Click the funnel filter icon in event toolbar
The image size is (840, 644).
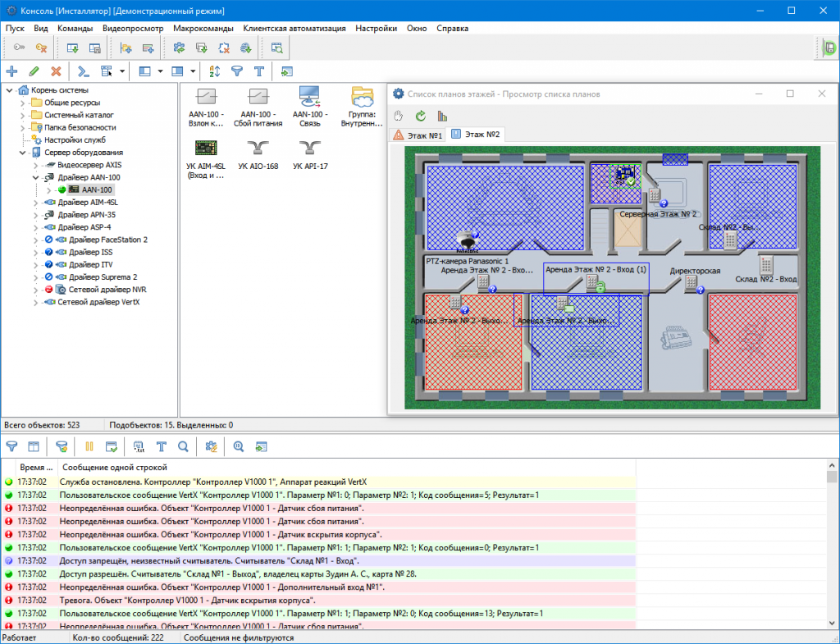click(11, 446)
